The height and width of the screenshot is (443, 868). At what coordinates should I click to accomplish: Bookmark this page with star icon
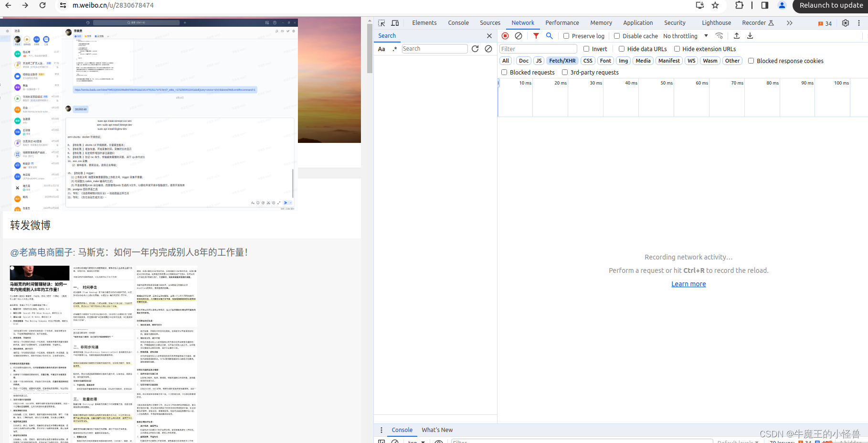click(715, 5)
